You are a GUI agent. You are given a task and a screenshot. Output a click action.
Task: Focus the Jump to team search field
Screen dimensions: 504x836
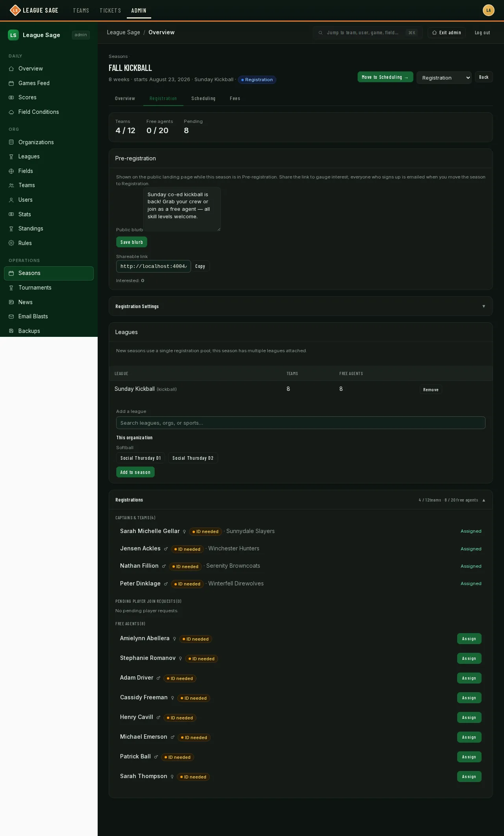pos(368,33)
